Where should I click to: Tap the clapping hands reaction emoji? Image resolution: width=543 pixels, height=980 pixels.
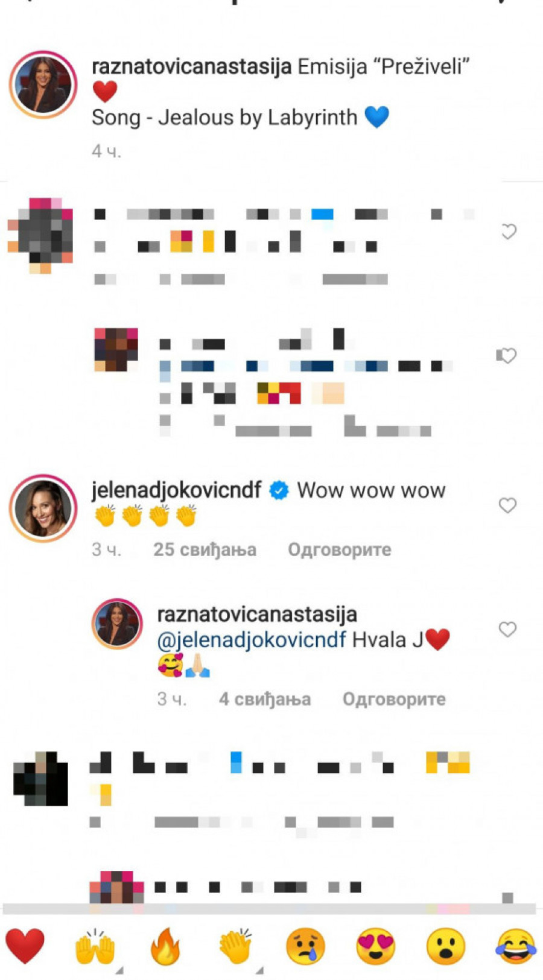click(x=235, y=946)
